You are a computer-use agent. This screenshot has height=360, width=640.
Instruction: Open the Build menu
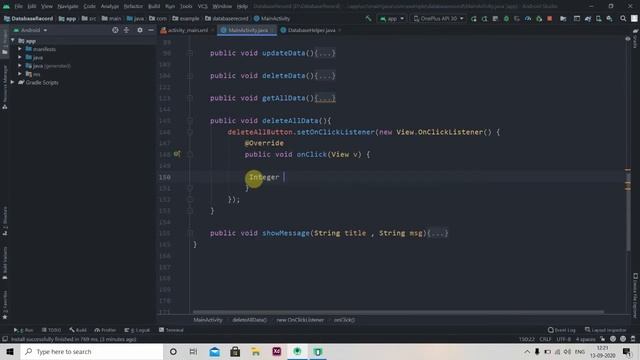[154, 6]
